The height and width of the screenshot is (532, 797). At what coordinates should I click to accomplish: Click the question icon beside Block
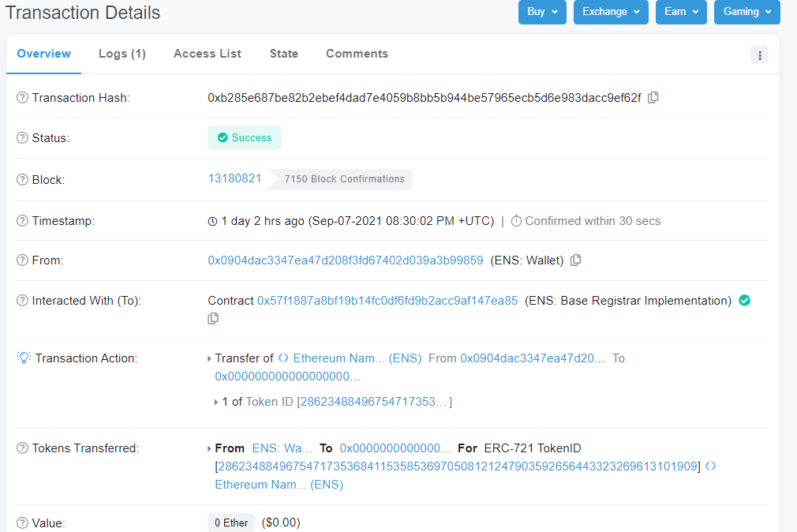22,179
